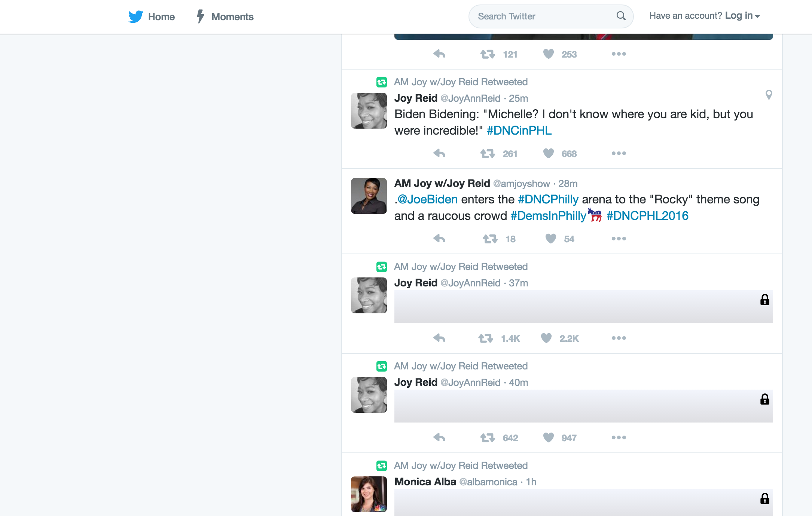The height and width of the screenshot is (516, 812).
Task: Like the @JoeBiden Rocky theme tweet
Action: (x=551, y=239)
